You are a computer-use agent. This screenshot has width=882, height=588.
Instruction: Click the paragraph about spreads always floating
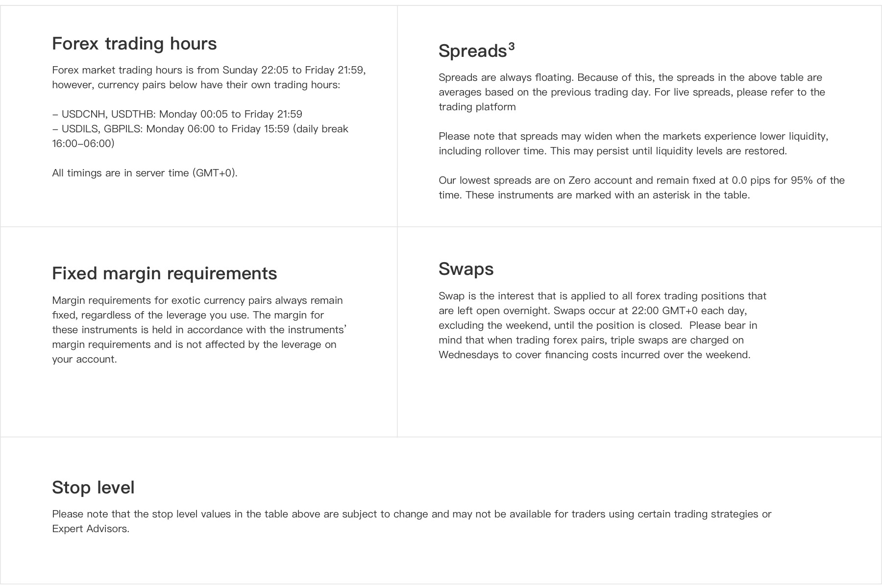click(632, 92)
